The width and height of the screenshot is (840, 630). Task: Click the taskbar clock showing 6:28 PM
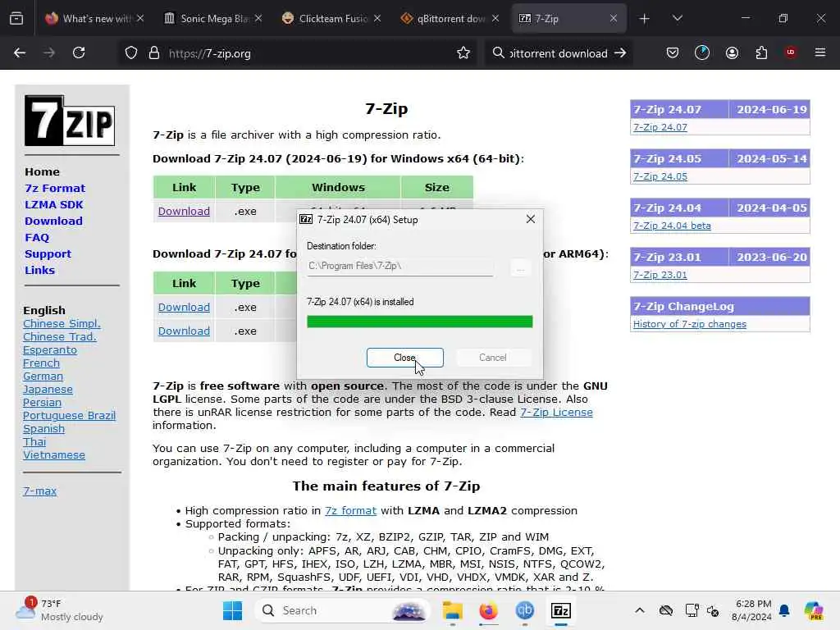(x=753, y=610)
